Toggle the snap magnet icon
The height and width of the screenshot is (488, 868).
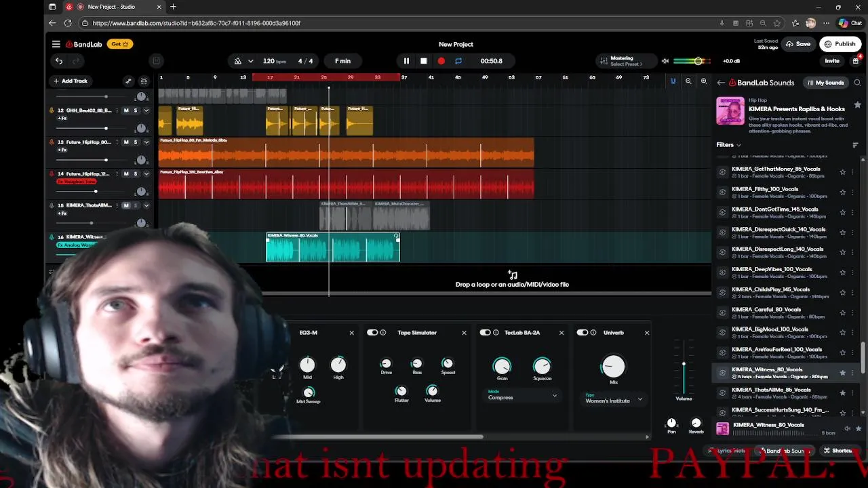(x=673, y=81)
